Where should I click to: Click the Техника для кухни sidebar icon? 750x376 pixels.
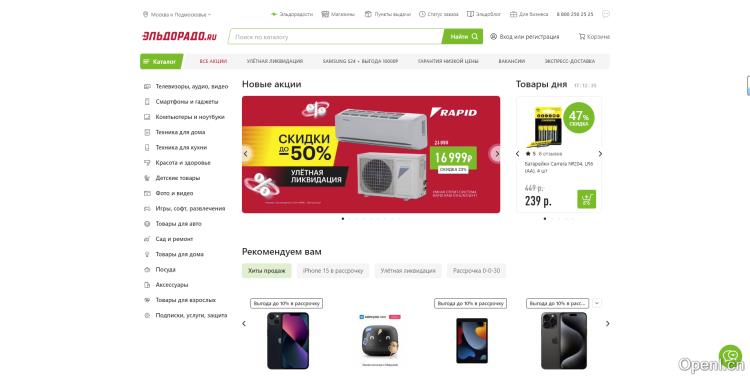tap(147, 147)
